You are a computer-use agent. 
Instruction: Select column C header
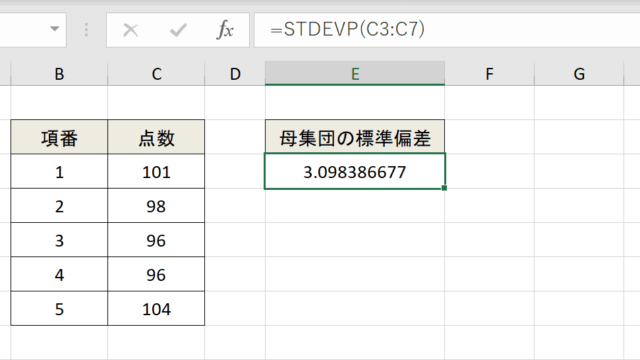click(156, 74)
